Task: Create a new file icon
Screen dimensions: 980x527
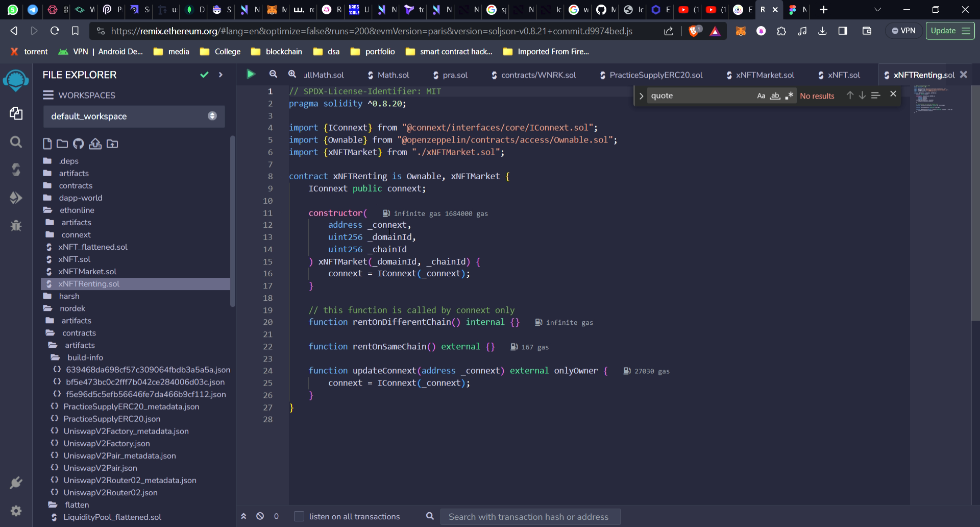Action: 47,144
